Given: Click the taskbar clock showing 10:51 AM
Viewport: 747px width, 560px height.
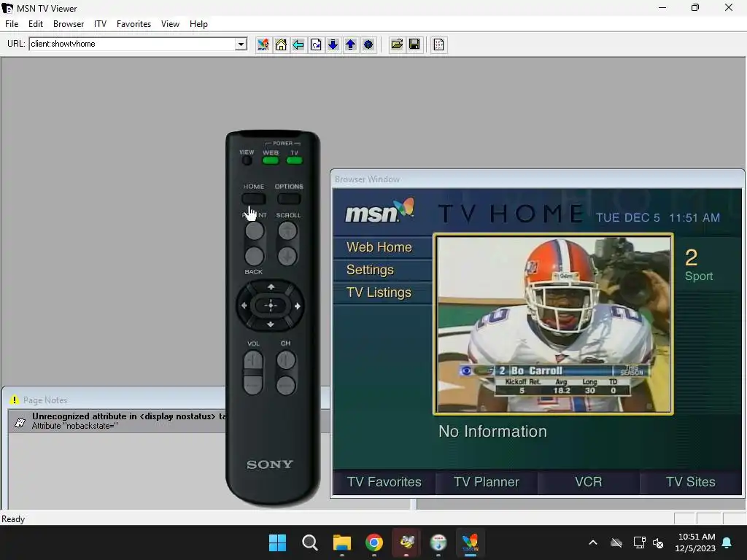Looking at the screenshot, I should point(695,542).
